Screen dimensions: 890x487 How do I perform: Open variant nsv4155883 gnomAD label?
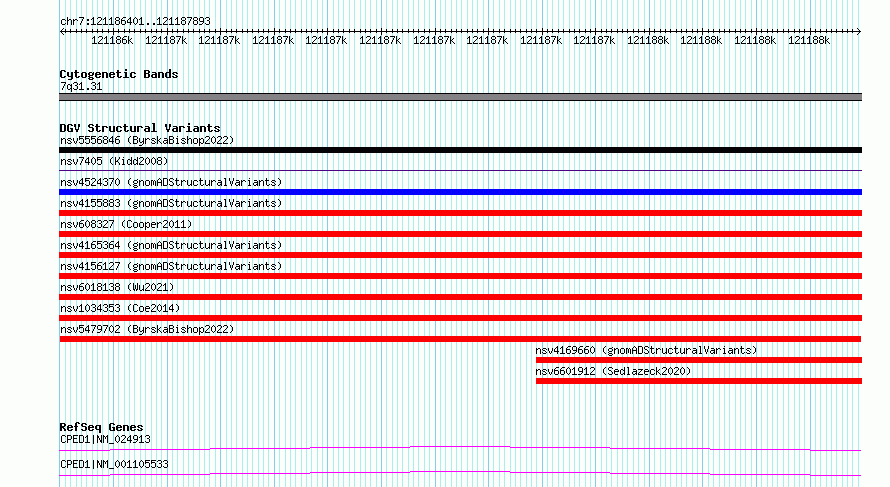pyautogui.click(x=171, y=203)
